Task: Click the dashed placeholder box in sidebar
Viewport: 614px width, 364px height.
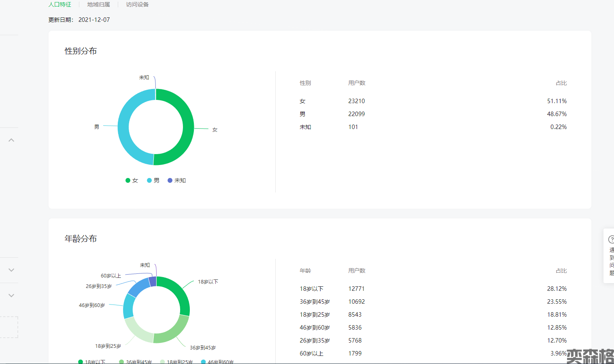Action: 9,327
